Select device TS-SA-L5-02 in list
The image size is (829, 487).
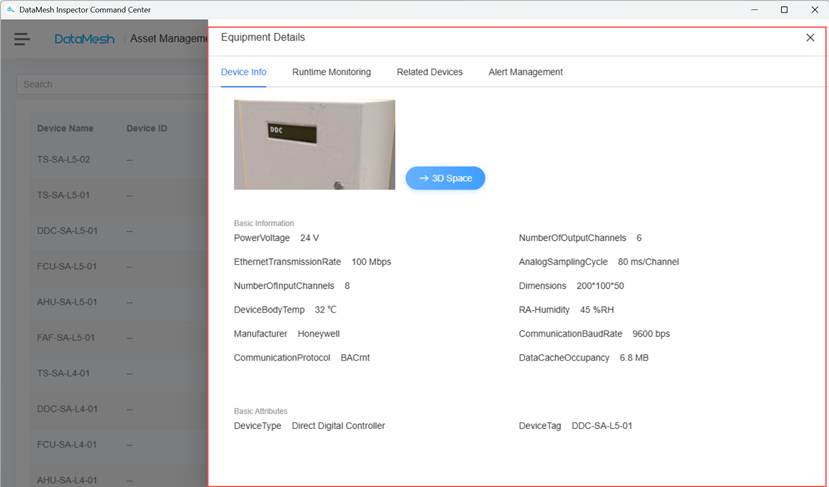coord(64,160)
